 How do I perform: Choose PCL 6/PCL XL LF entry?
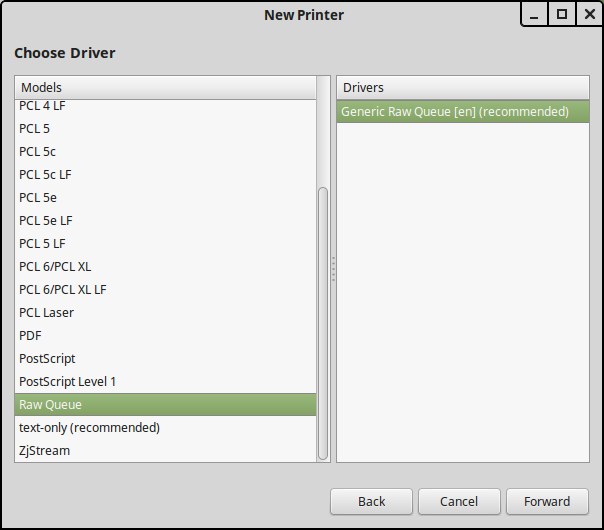[62, 289]
